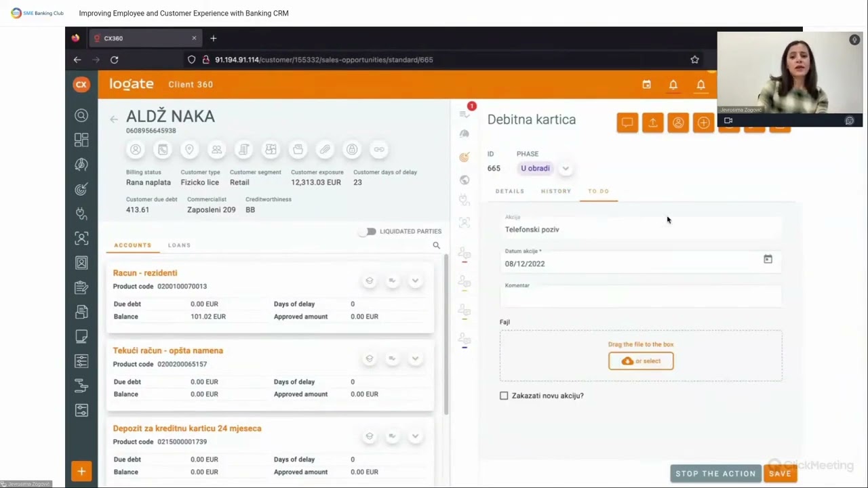Open the customer paperclip attachments icon
Image resolution: width=868 pixels, height=488 pixels.
(325, 150)
